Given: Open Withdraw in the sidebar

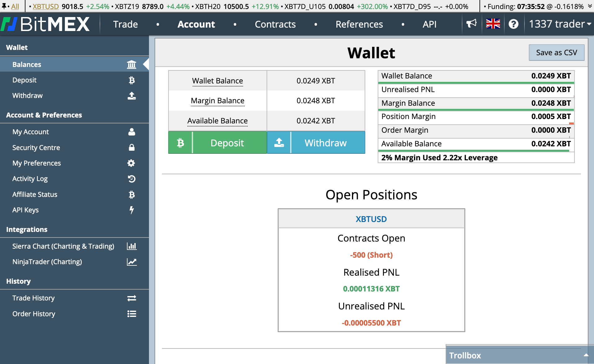Looking at the screenshot, I should (x=74, y=96).
